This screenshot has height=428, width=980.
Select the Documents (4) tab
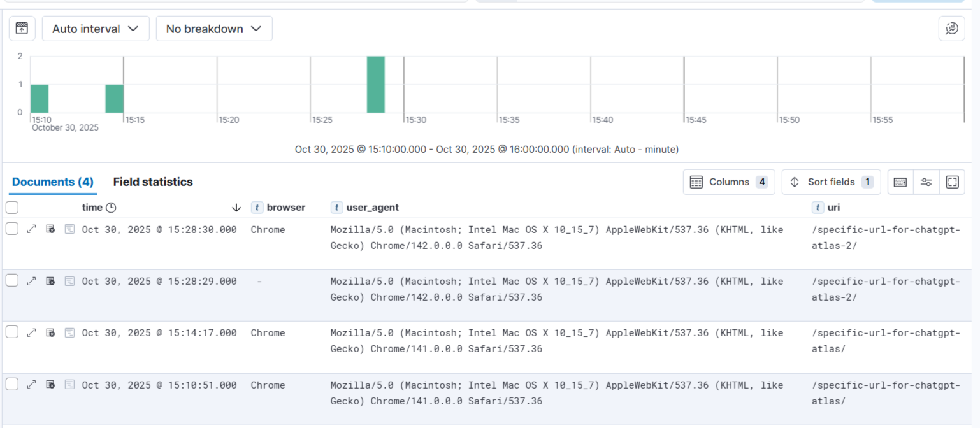(52, 182)
